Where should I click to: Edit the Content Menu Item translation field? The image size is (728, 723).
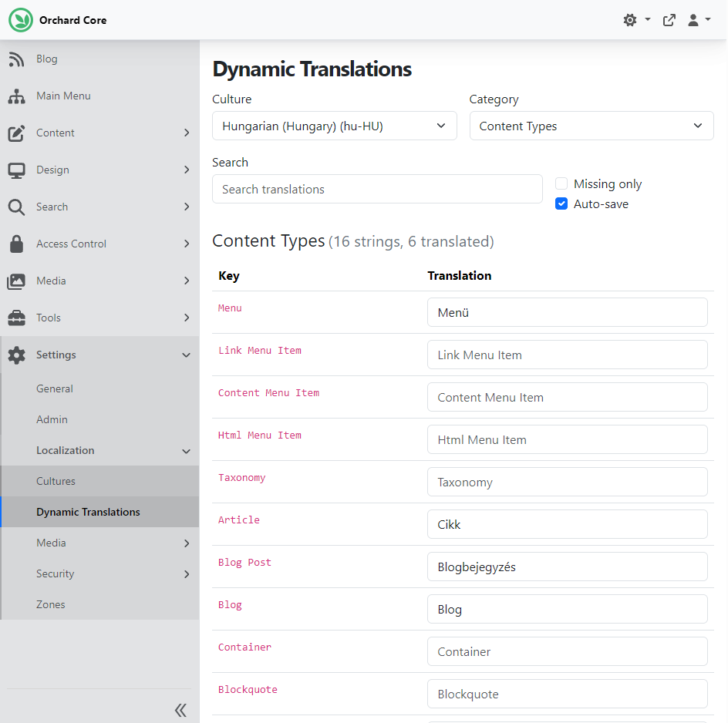568,397
